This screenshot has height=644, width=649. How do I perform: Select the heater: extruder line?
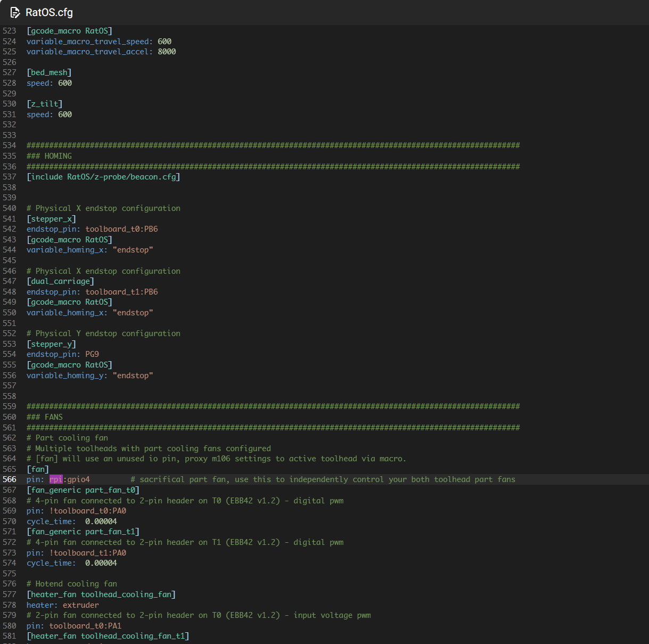tap(62, 605)
